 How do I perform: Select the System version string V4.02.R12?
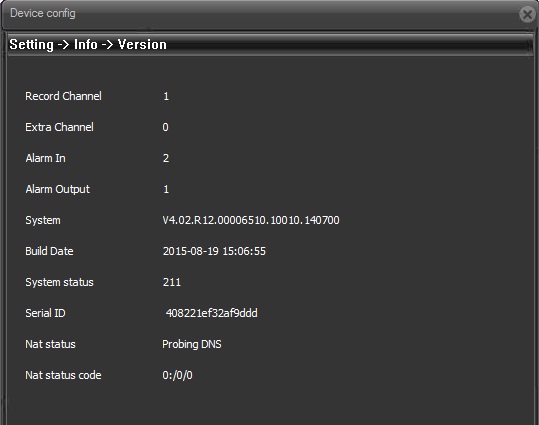(x=251, y=220)
